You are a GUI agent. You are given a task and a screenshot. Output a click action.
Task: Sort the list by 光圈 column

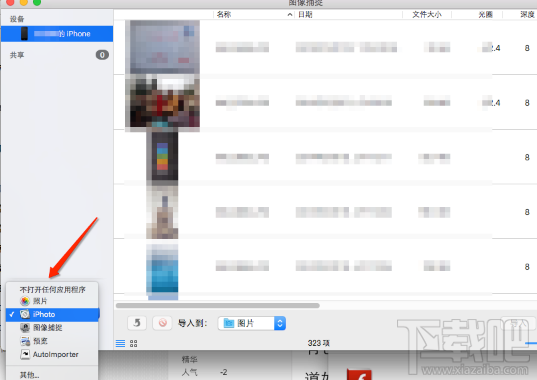click(485, 14)
